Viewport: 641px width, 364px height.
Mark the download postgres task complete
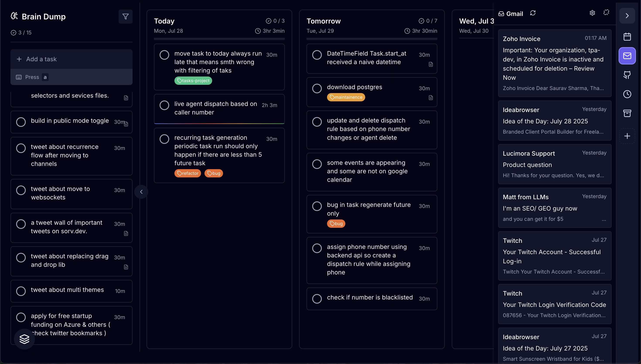[x=317, y=88]
